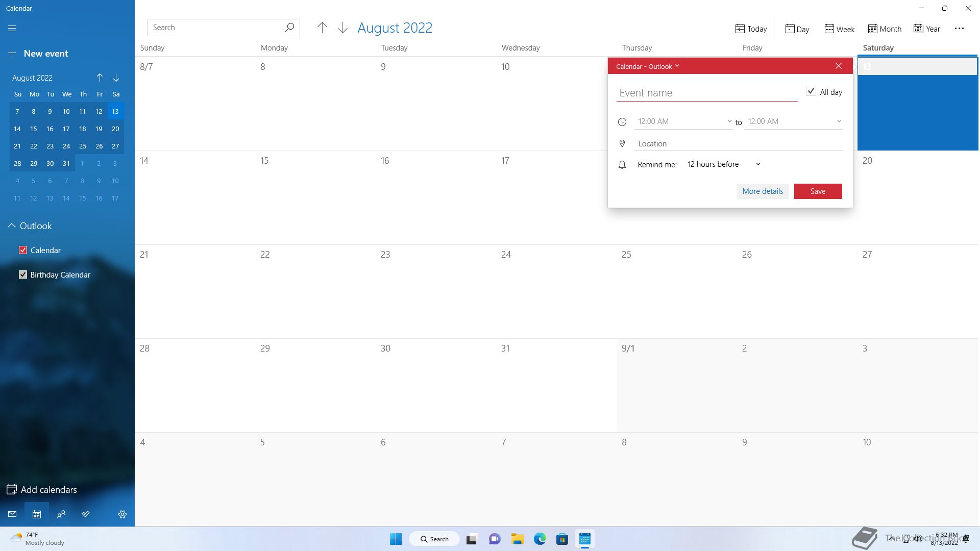
Task: Toggle Calendar visibility checkbox
Action: pyautogui.click(x=23, y=250)
